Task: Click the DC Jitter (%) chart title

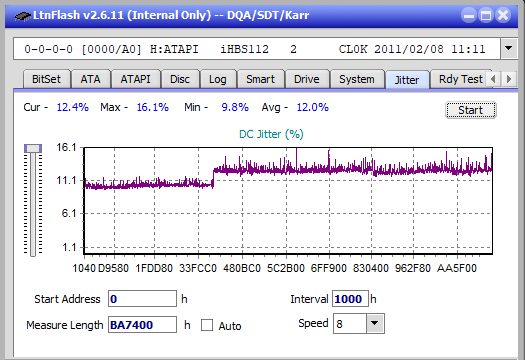Action: click(271, 134)
